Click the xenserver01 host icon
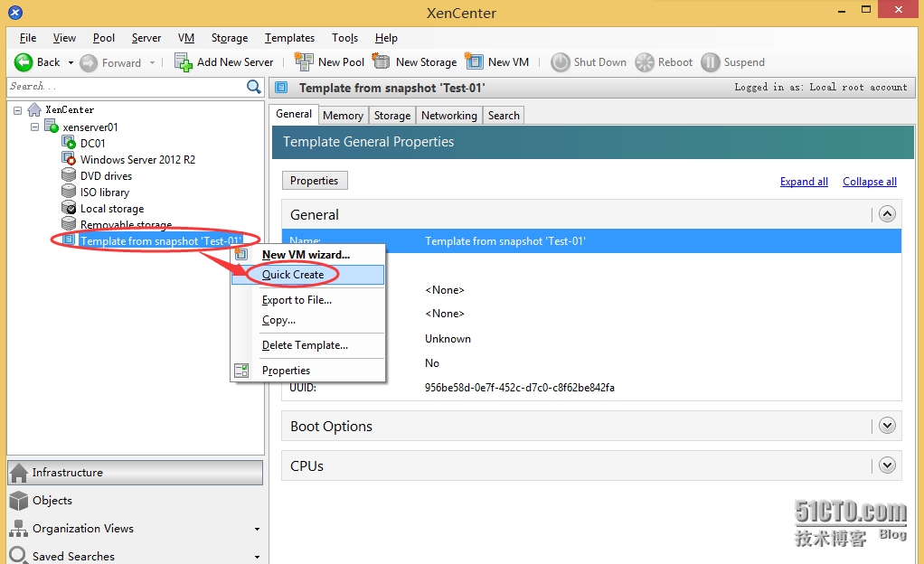The height and width of the screenshot is (564, 924). pyautogui.click(x=52, y=127)
